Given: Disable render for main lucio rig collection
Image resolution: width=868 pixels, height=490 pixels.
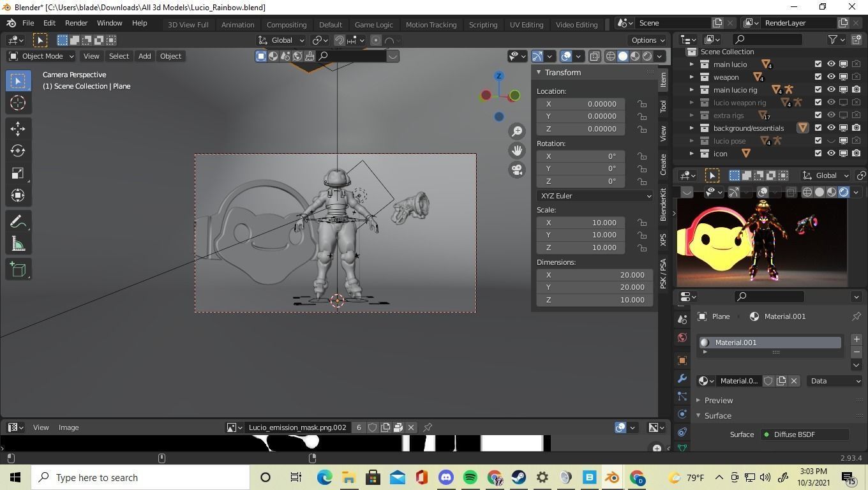Looking at the screenshot, I should pyautogui.click(x=856, y=90).
